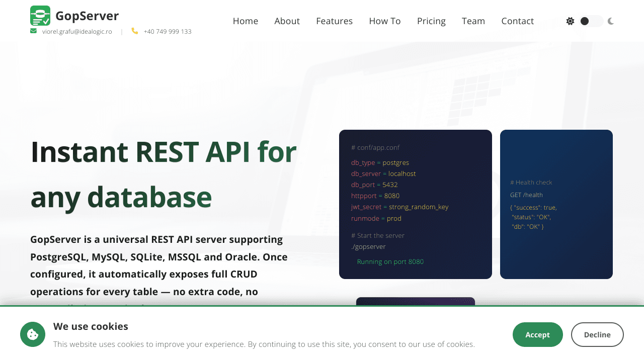Viewport: 644px width, 362px height.
Task: Click the Health check response card
Action: [x=556, y=204]
